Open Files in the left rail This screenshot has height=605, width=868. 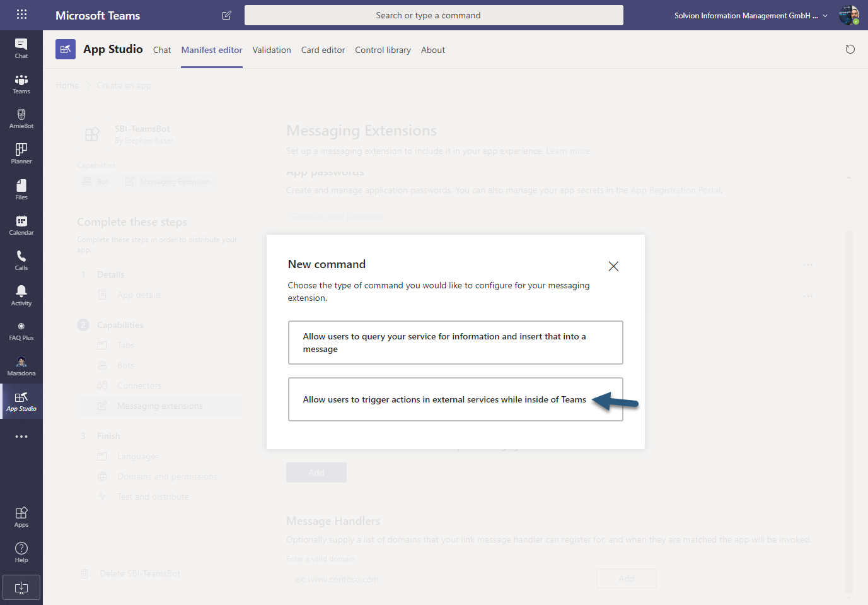point(21,189)
